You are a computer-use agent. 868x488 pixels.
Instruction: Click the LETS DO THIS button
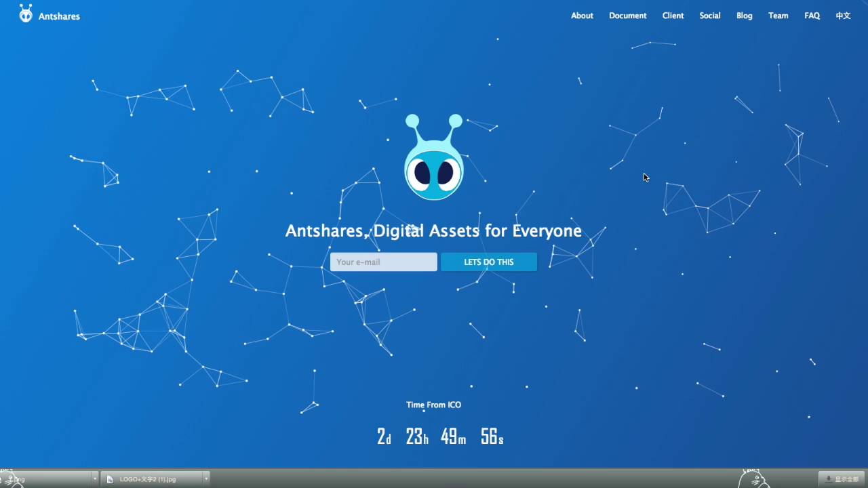click(489, 262)
